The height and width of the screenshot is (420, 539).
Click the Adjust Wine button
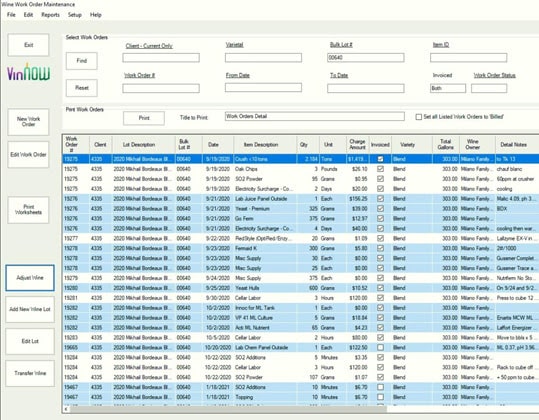pos(30,278)
